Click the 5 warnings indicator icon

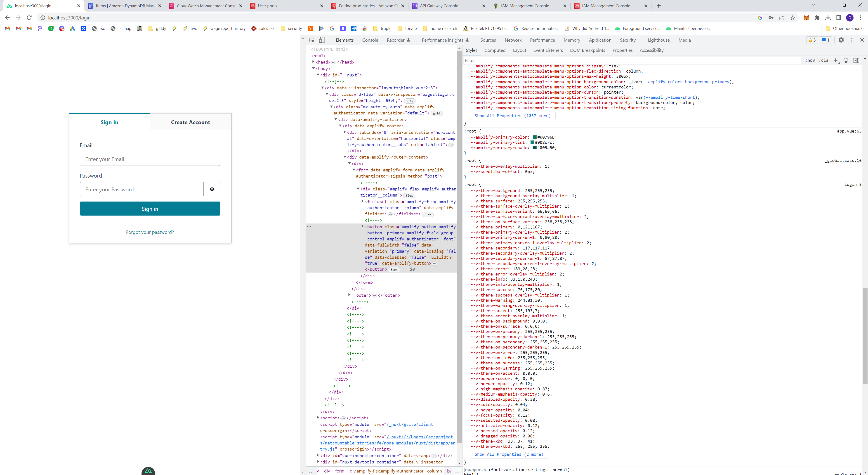click(812, 40)
